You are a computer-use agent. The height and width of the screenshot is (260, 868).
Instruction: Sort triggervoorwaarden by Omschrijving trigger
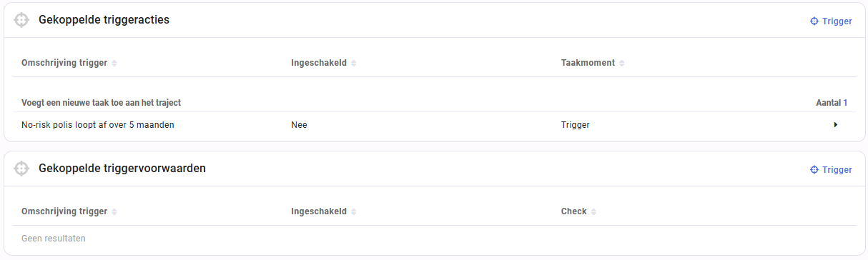pos(114,211)
